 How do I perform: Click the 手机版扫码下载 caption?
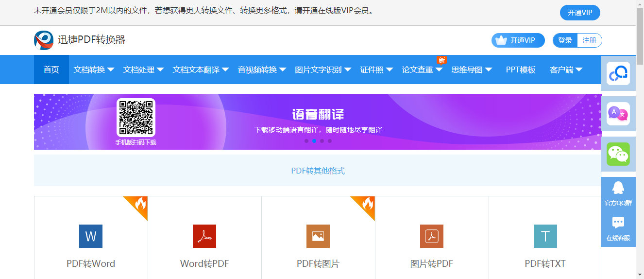(x=136, y=142)
